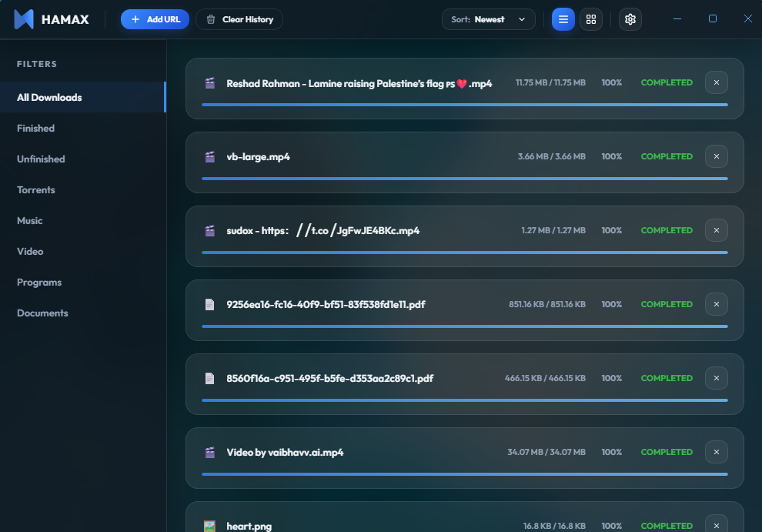Viewport: 762px width, 532px height.
Task: Select file name 8560f16a-c951-495f-b5fe-d353aa2c89c1.pdf
Action: pyautogui.click(x=330, y=378)
